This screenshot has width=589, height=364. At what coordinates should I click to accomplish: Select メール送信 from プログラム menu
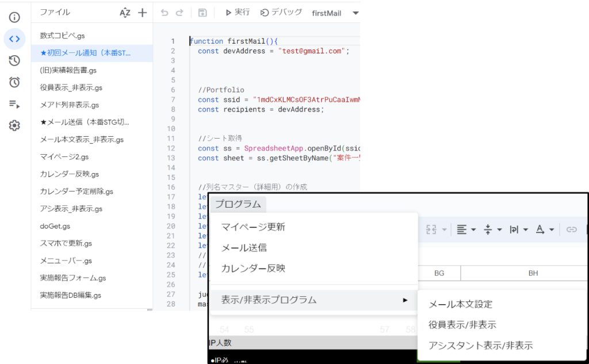(244, 248)
